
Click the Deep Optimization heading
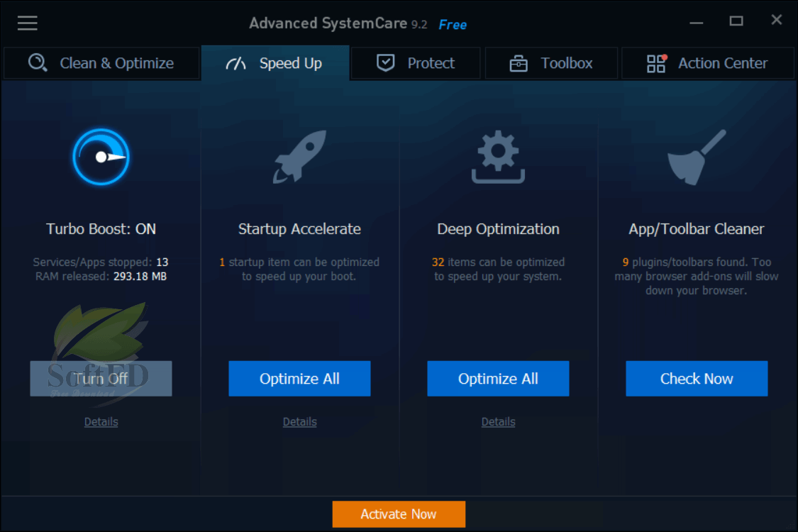[498, 229]
